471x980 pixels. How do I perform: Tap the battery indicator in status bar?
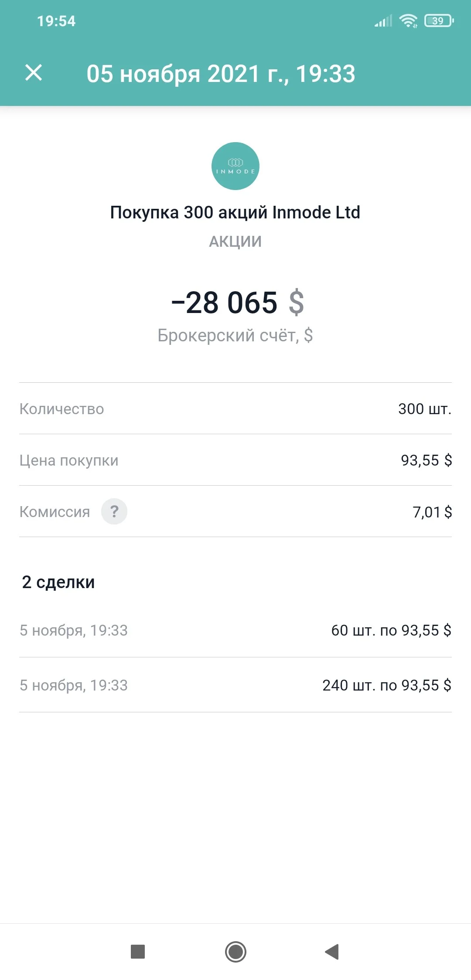pyautogui.click(x=439, y=20)
